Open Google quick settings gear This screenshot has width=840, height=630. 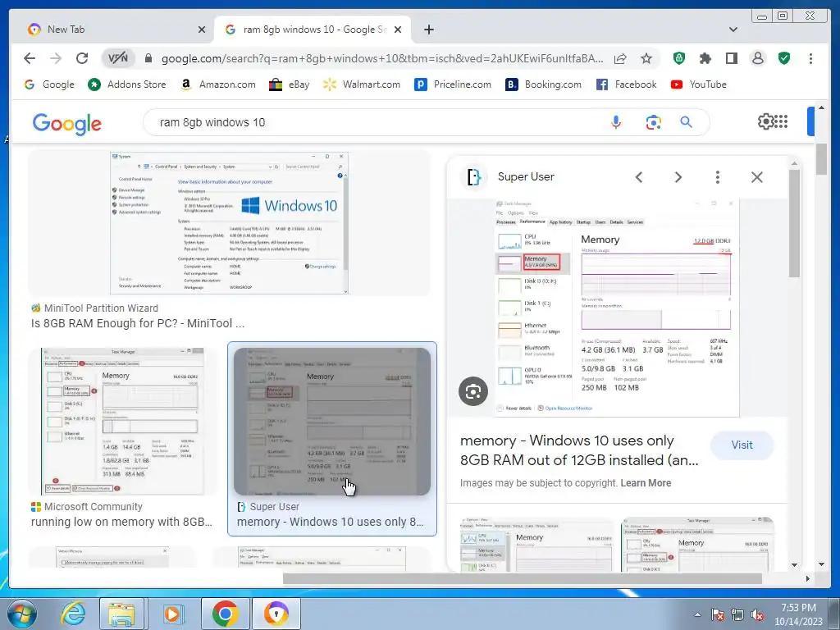pyautogui.click(x=765, y=121)
